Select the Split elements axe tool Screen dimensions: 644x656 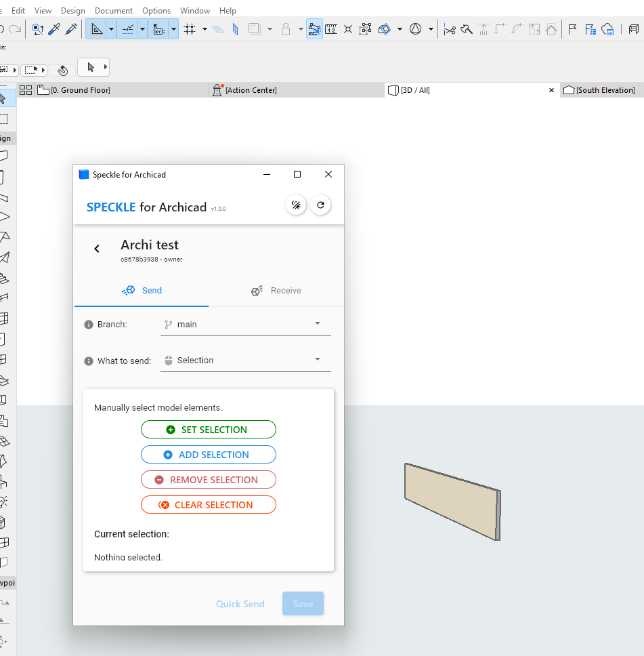pos(466,30)
